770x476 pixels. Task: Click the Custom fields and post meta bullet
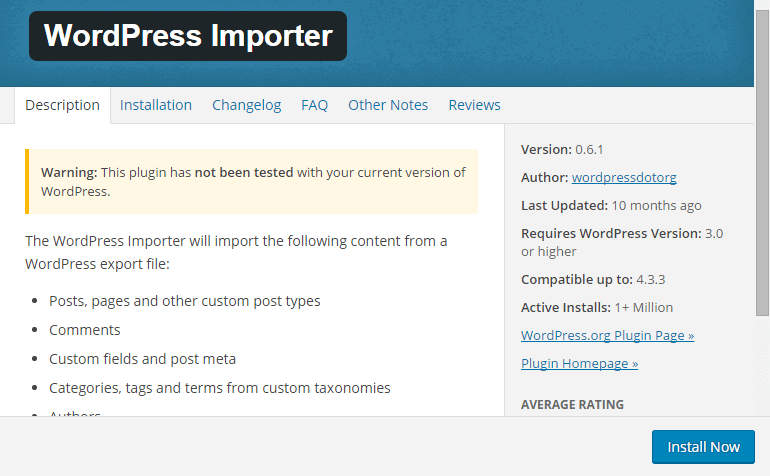(142, 359)
